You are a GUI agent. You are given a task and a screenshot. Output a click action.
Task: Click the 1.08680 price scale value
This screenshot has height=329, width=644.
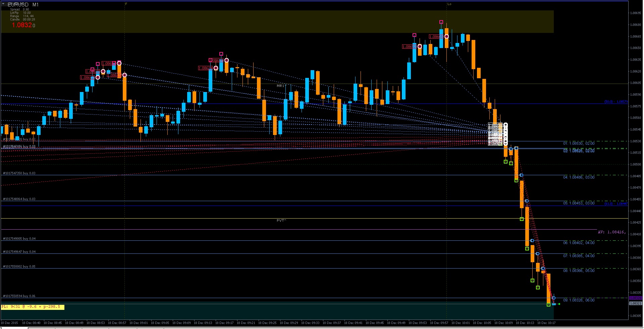point(636,25)
